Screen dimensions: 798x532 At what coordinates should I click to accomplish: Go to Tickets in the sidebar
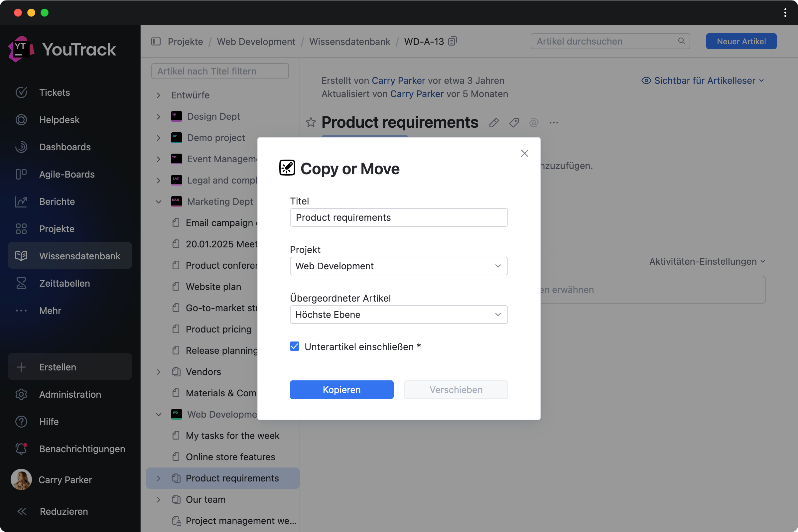(54, 92)
